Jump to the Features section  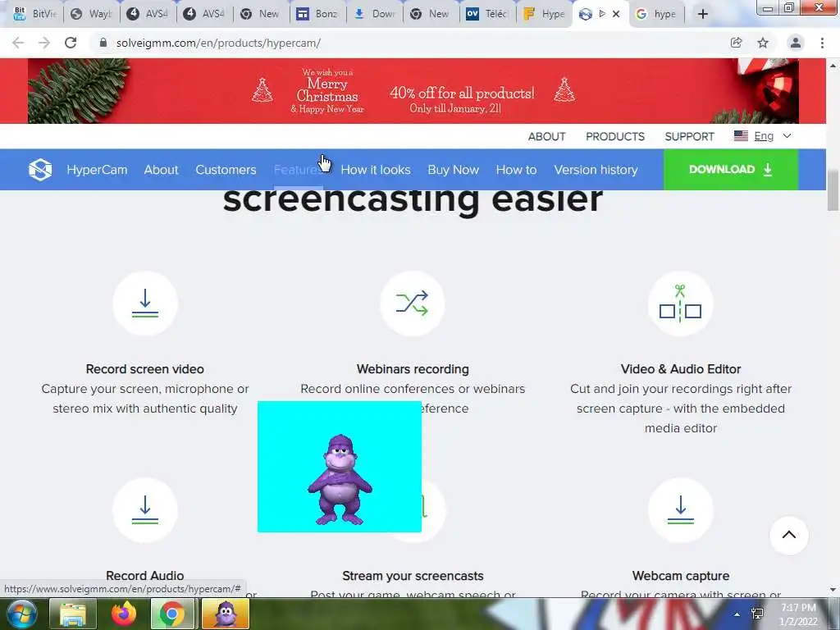(298, 170)
